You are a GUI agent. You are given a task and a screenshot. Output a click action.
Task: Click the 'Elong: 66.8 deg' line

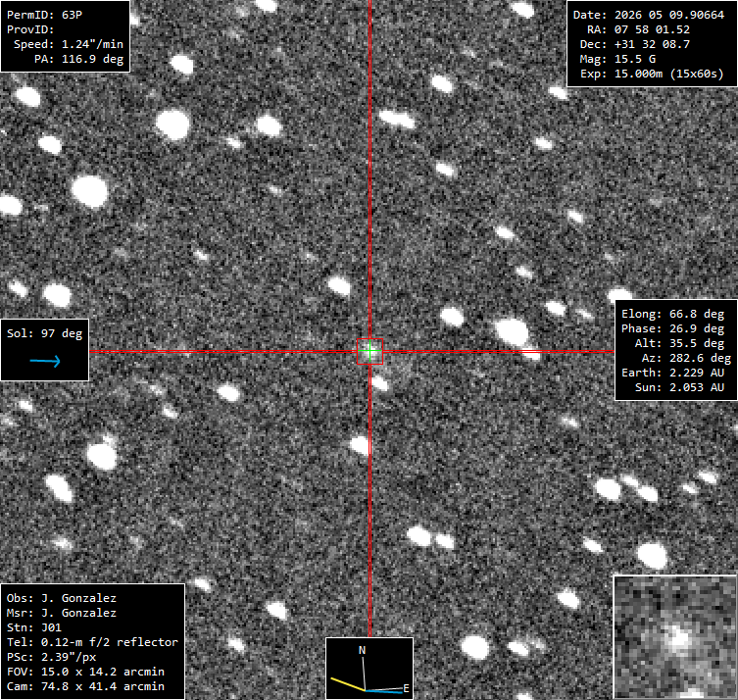(672, 314)
